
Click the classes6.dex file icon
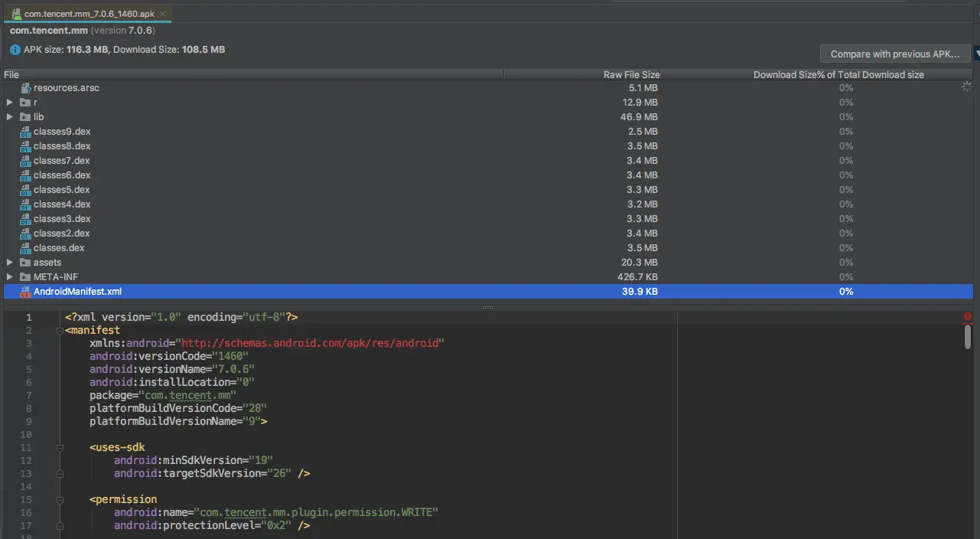tap(25, 175)
